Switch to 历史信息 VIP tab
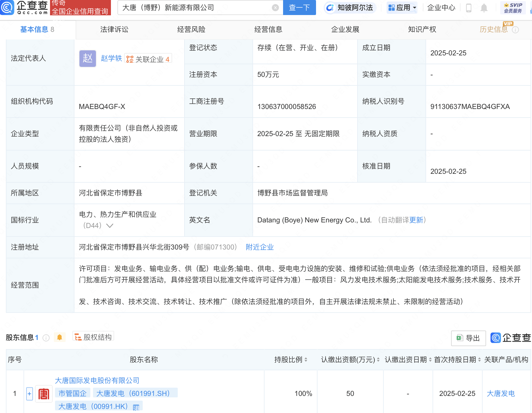 click(494, 29)
